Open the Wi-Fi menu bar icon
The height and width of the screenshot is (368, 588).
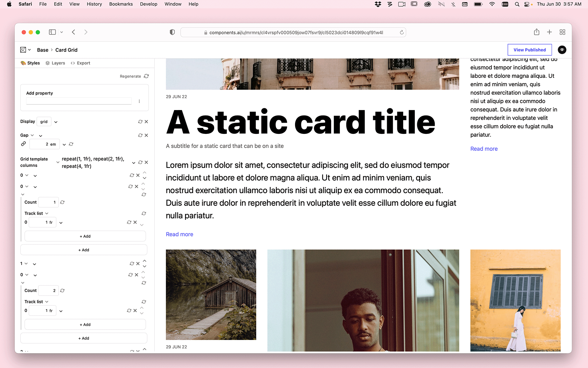[492, 4]
